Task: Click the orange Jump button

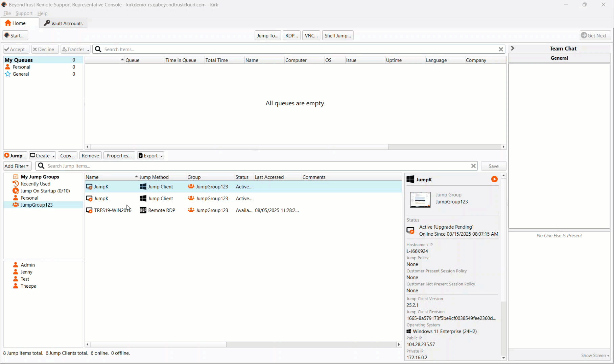Action: click(15, 156)
